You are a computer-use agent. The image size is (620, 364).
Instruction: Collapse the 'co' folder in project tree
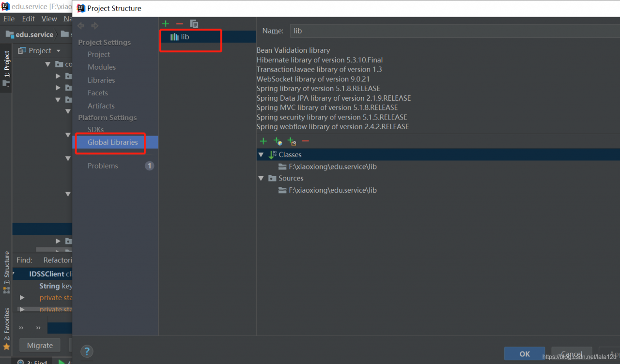click(47, 64)
